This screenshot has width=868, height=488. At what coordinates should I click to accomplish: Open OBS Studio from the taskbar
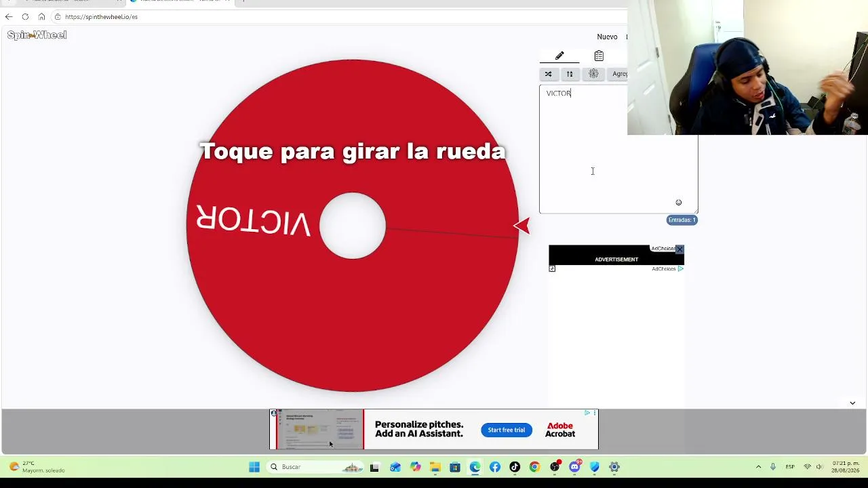click(555, 467)
